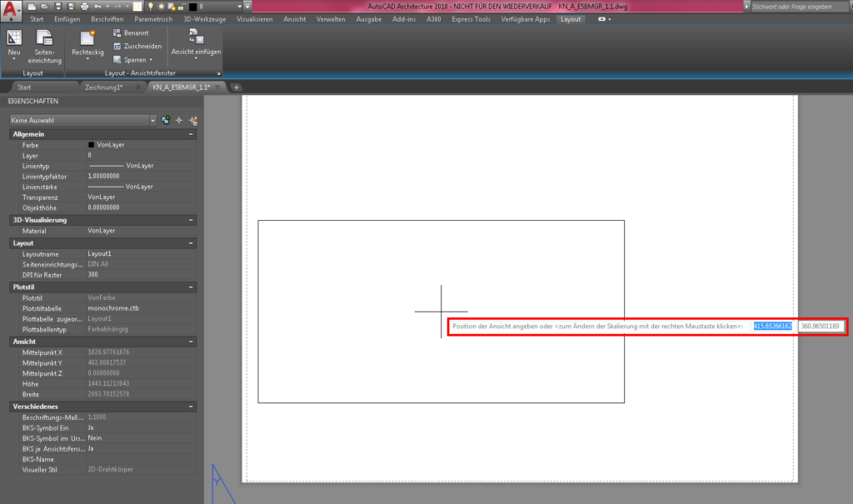Toggle the layer freeze sun icon
Screen dimensions: 853x504
point(161,7)
